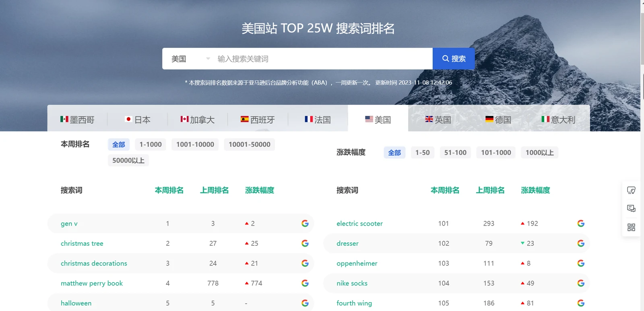Show the QR code sidebar icon
644x311 pixels.
point(631,227)
